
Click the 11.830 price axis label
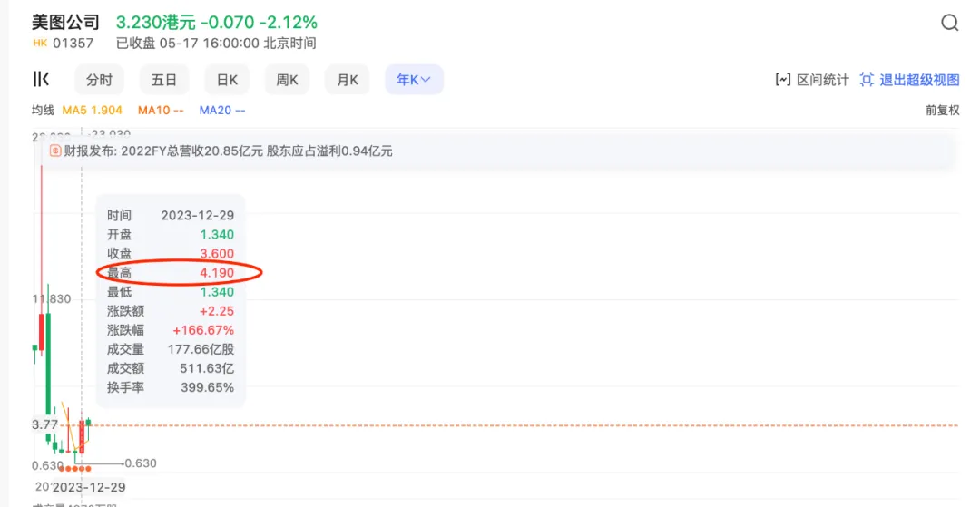pyautogui.click(x=52, y=299)
